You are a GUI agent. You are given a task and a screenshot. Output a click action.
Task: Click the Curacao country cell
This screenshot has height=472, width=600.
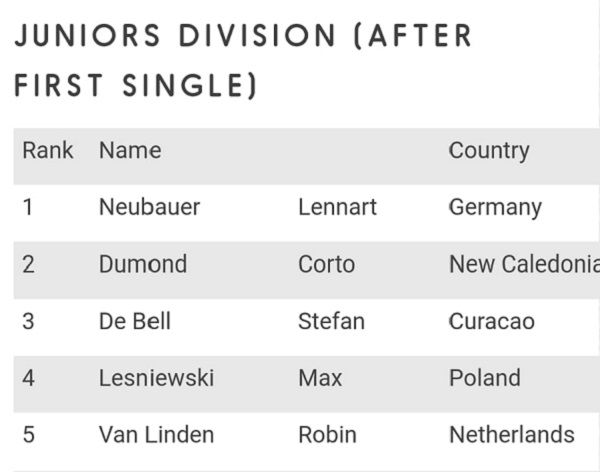tap(492, 321)
